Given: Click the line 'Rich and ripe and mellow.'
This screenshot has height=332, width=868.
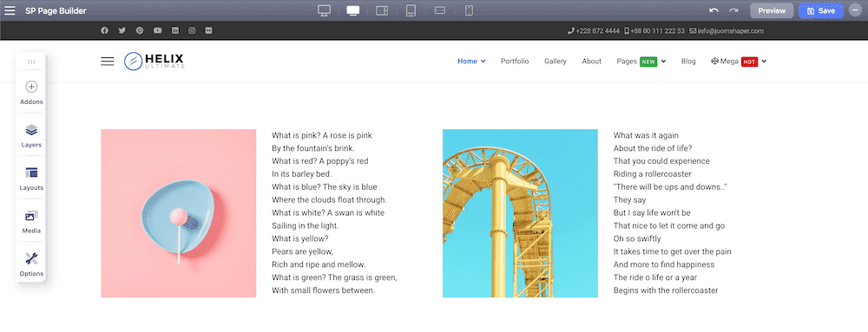Looking at the screenshot, I should tap(319, 264).
